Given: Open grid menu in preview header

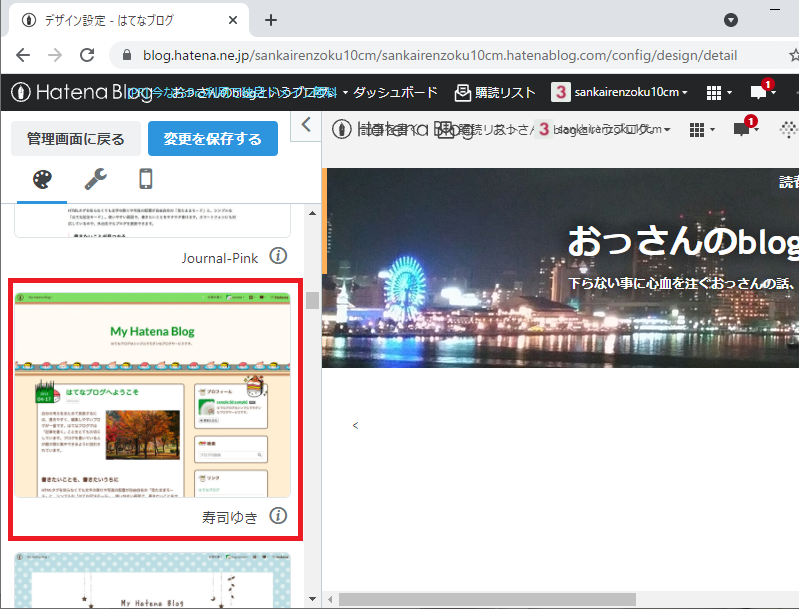Looking at the screenshot, I should pyautogui.click(x=702, y=130).
